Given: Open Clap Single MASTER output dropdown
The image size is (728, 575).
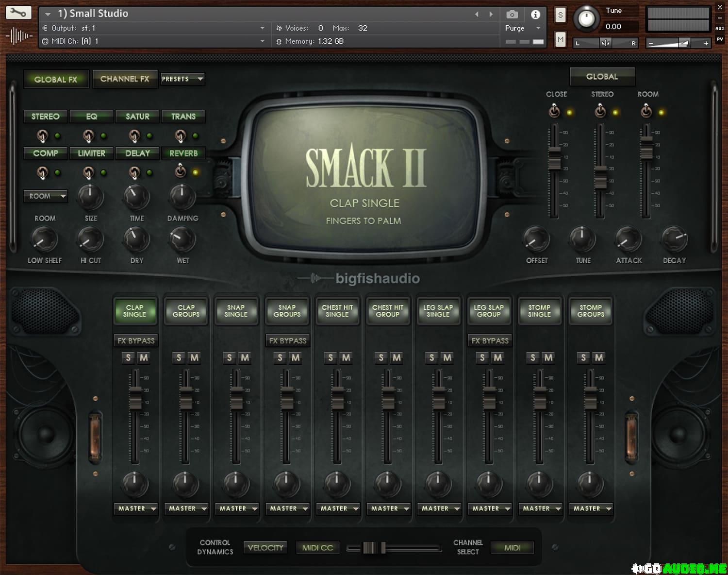Looking at the screenshot, I should [136, 508].
